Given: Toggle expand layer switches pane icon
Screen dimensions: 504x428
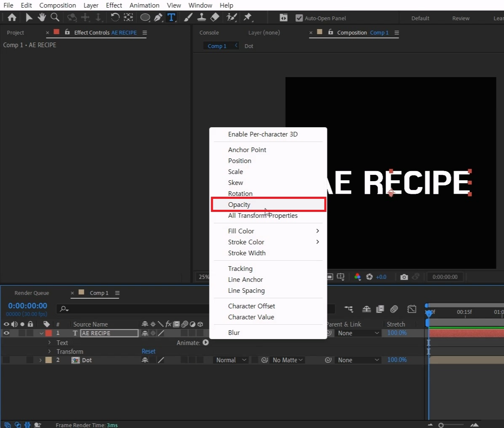Looking at the screenshot, I should (8, 425).
